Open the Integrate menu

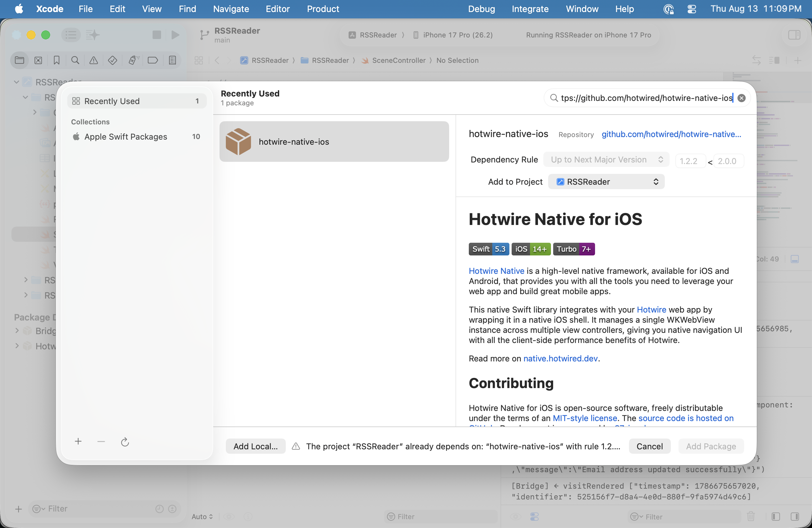(x=530, y=9)
